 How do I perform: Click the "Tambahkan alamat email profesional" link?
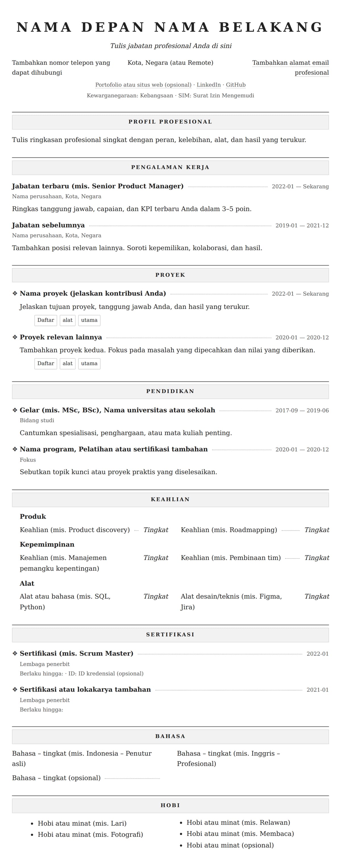pos(290,67)
